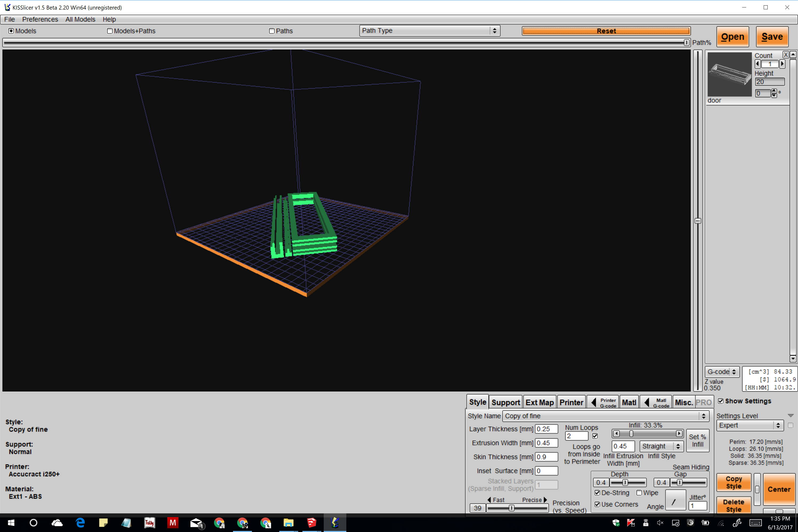798x532 pixels.
Task: Click the seam Angle direction button
Action: [675, 500]
